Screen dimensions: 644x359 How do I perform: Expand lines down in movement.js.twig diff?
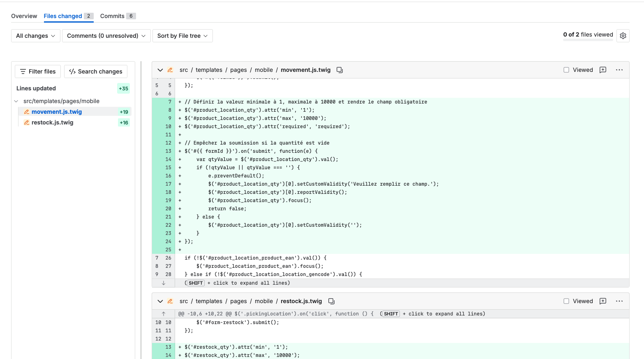pyautogui.click(x=163, y=283)
